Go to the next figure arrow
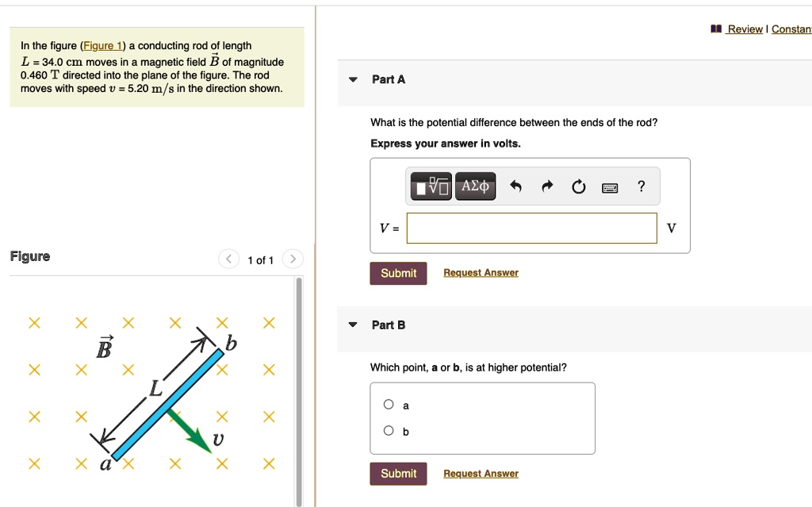The width and height of the screenshot is (812, 507). click(293, 259)
